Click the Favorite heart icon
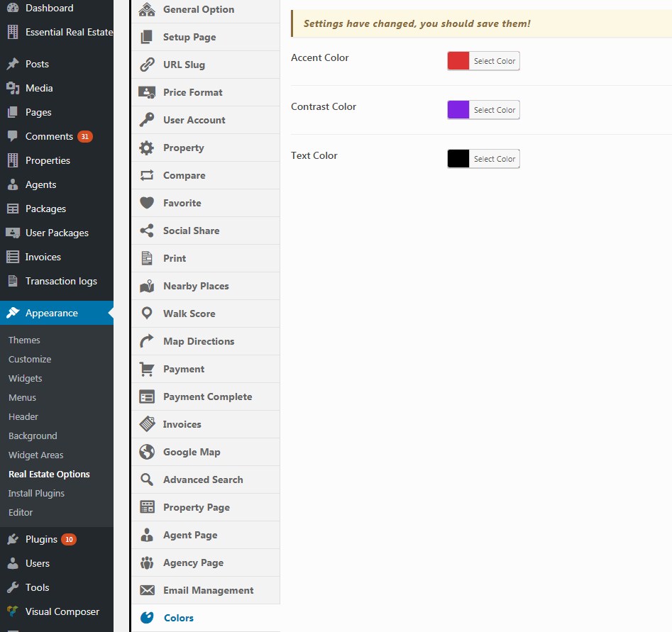Screen dimensions: 672x632 click(147, 203)
